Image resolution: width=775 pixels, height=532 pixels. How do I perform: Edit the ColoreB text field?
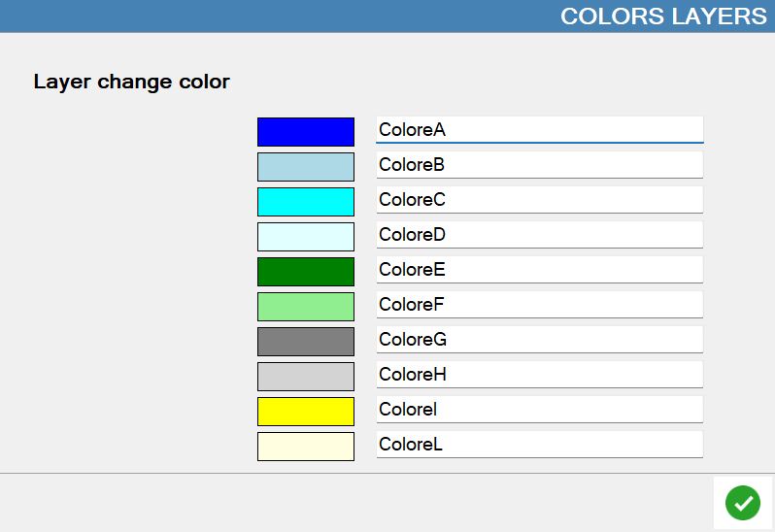coord(540,165)
